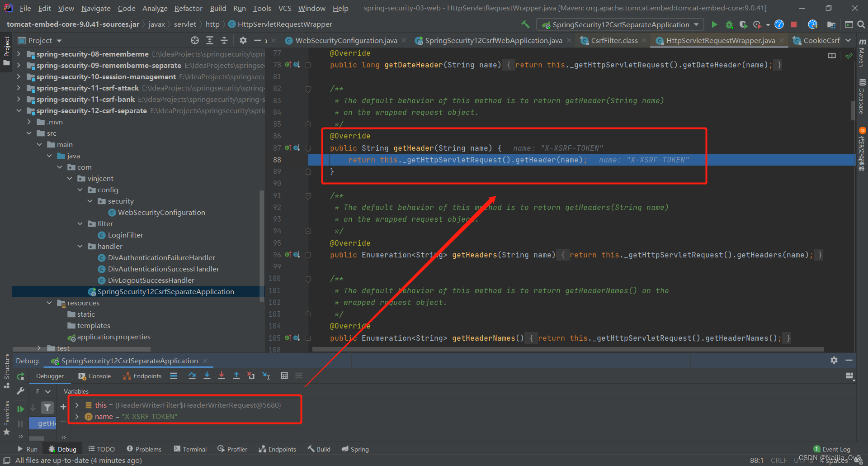This screenshot has width=868, height=466.
Task: Stop the running application with the red square
Action: tap(794, 24)
